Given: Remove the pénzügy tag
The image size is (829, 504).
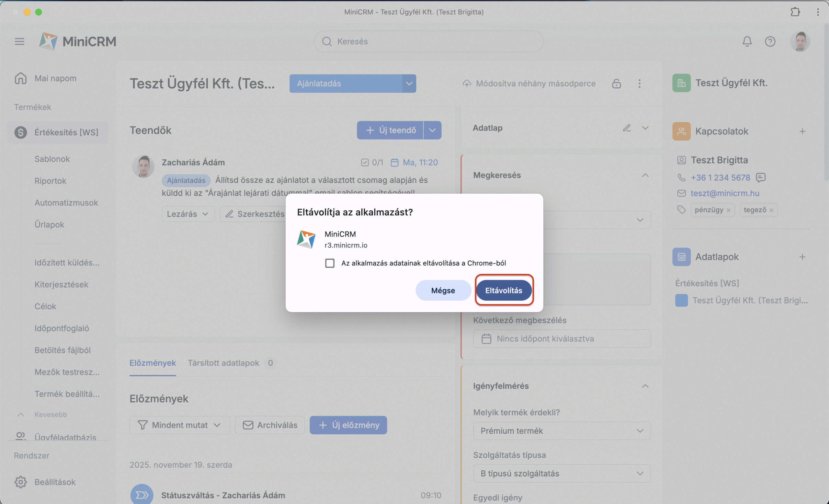Looking at the screenshot, I should (728, 210).
